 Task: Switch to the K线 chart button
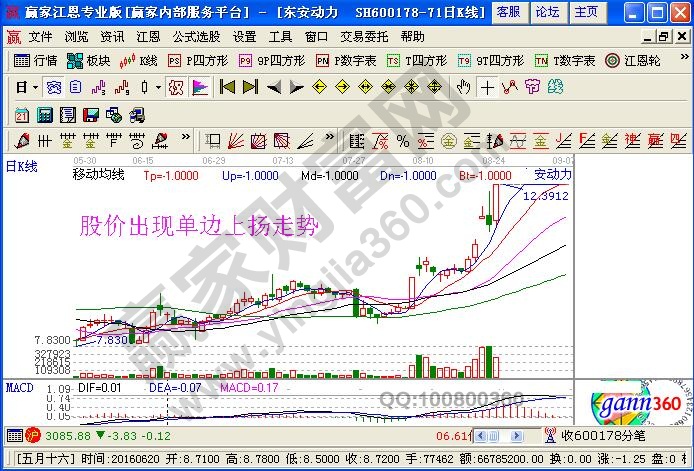(x=138, y=61)
